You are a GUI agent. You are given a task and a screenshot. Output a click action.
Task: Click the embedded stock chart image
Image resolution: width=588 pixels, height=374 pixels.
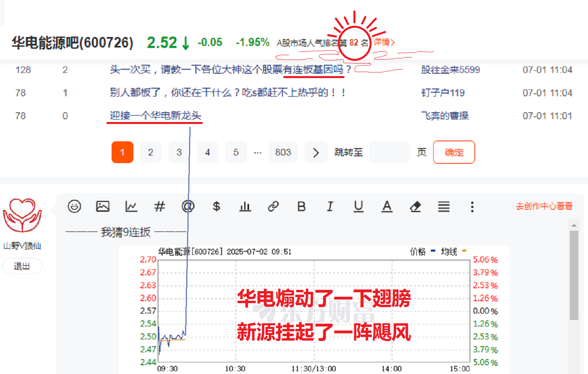pos(314,309)
